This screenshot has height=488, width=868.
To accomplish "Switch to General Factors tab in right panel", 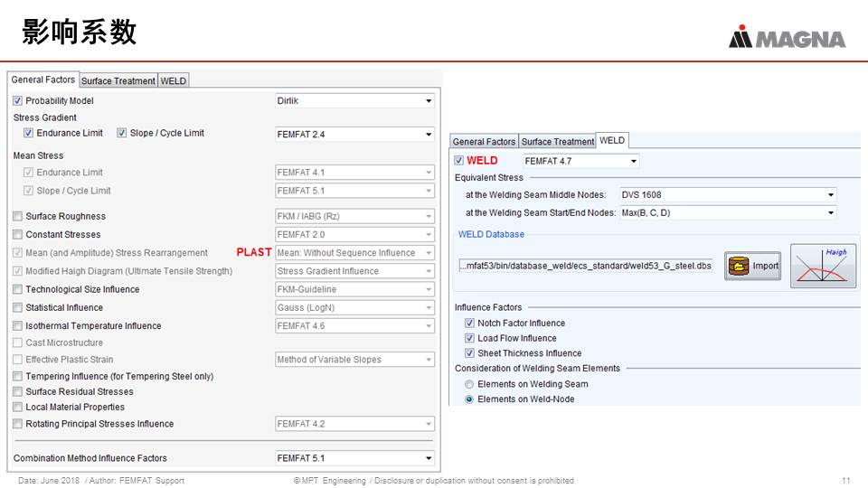I will (x=484, y=142).
